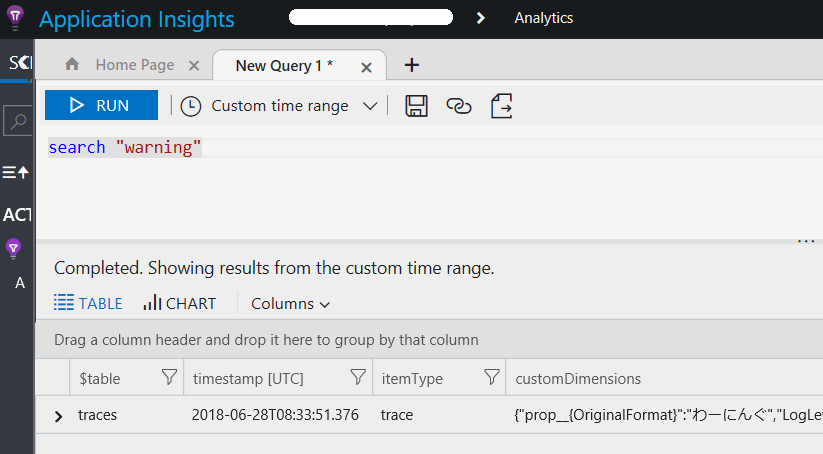Expand the Columns dropdown
The height and width of the screenshot is (454, 823).
click(x=290, y=304)
